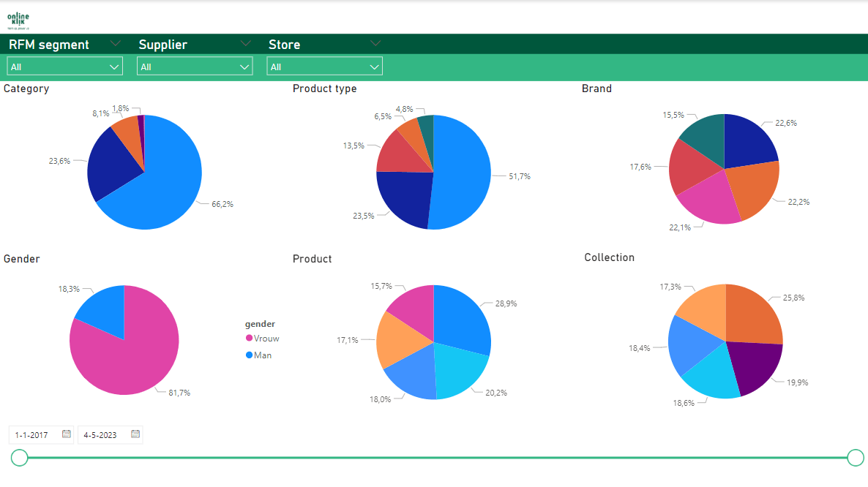Open the start date calendar picker icon

[x=67, y=434]
